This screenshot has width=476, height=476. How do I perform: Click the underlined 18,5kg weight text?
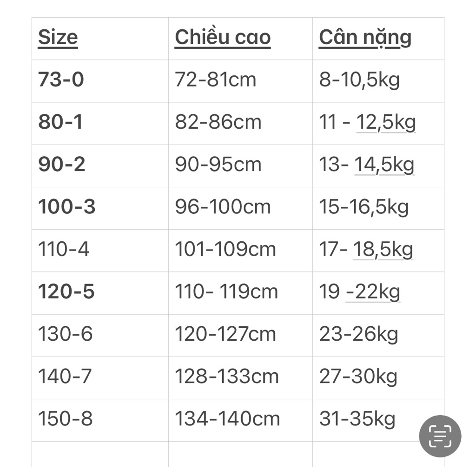click(x=383, y=250)
